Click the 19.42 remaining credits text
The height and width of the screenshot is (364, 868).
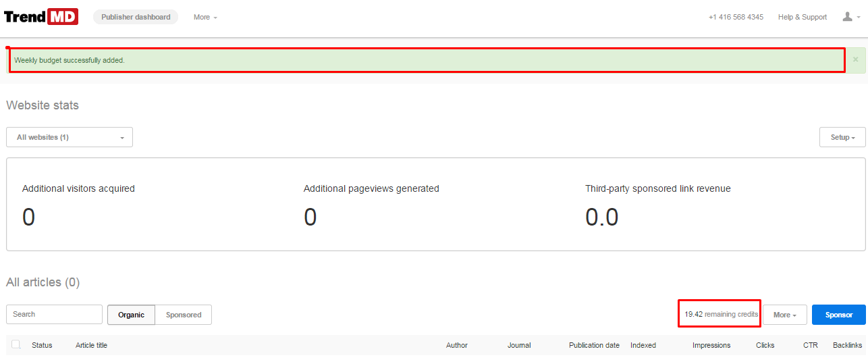pyautogui.click(x=720, y=314)
